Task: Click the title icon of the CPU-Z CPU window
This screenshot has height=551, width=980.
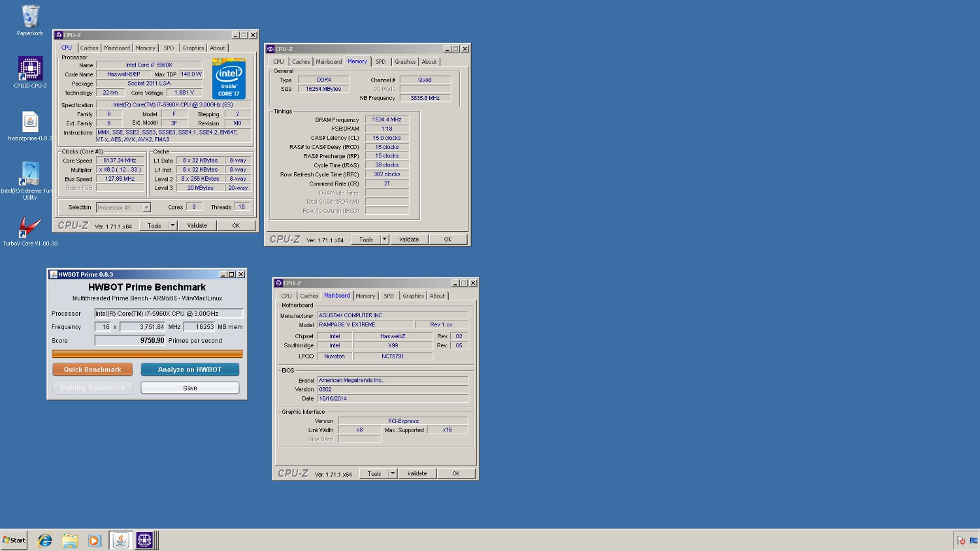Action: [59, 35]
